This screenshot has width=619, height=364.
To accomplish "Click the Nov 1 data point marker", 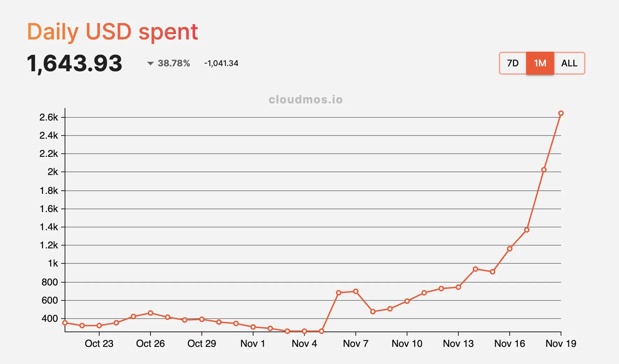I will (253, 327).
